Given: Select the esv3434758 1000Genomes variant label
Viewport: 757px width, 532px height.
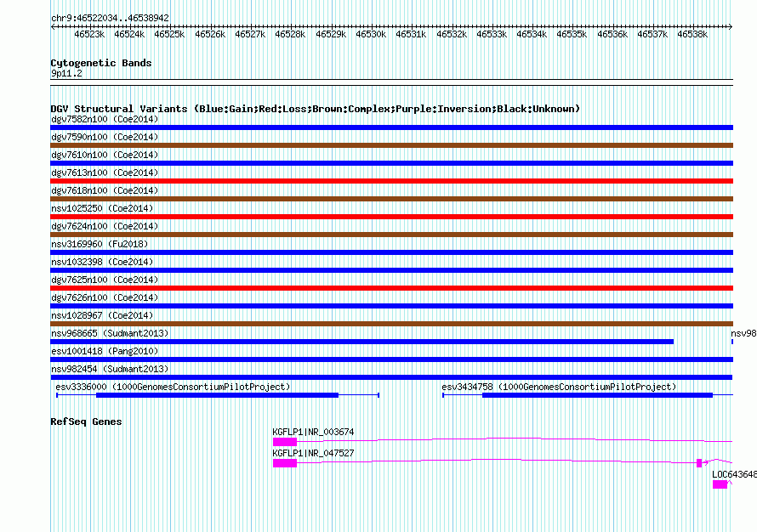Looking at the screenshot, I should click(559, 387).
